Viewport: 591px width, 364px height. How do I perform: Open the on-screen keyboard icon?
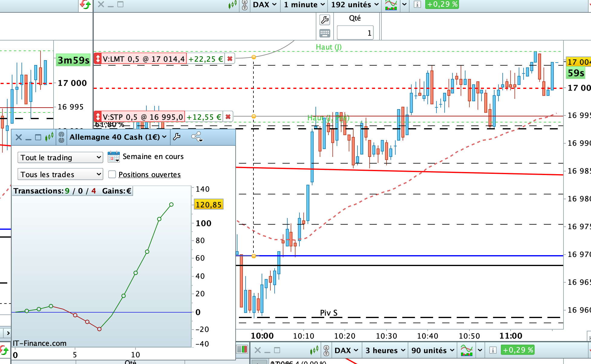tap(325, 33)
